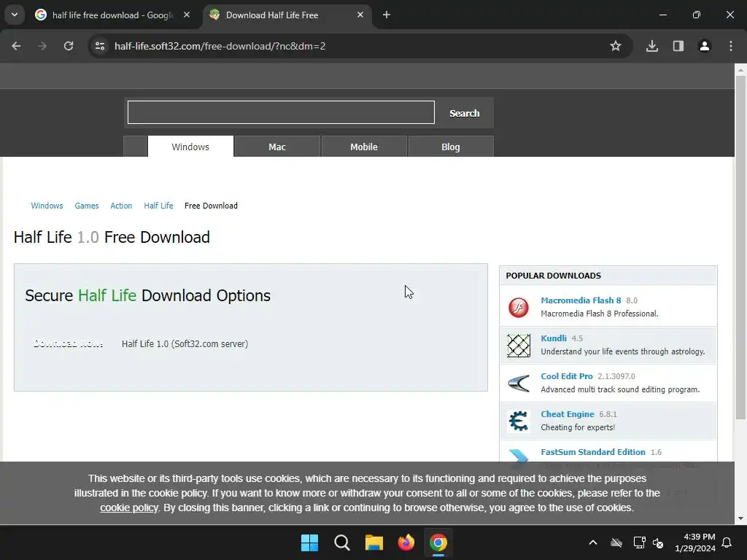Reload the current page
The height and width of the screenshot is (560, 747).
click(69, 46)
